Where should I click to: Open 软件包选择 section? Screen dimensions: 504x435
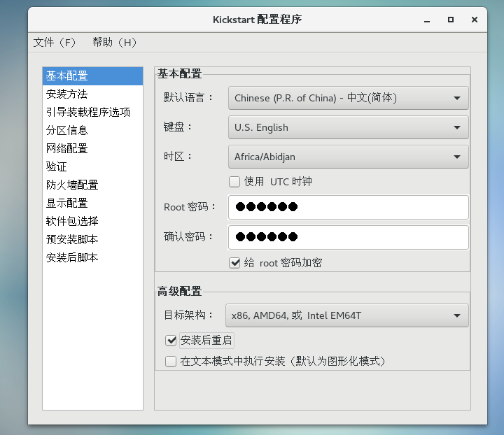tap(92, 221)
